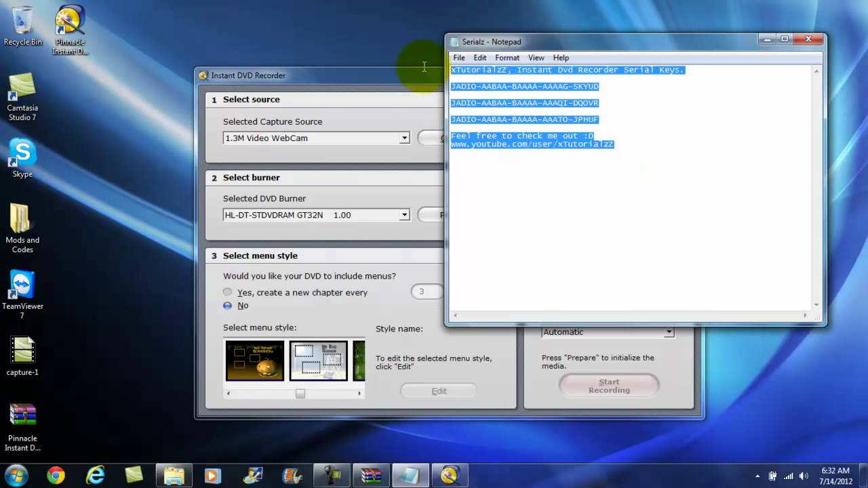Click Notepad's horizontal scrollbar right arrow

point(806,315)
